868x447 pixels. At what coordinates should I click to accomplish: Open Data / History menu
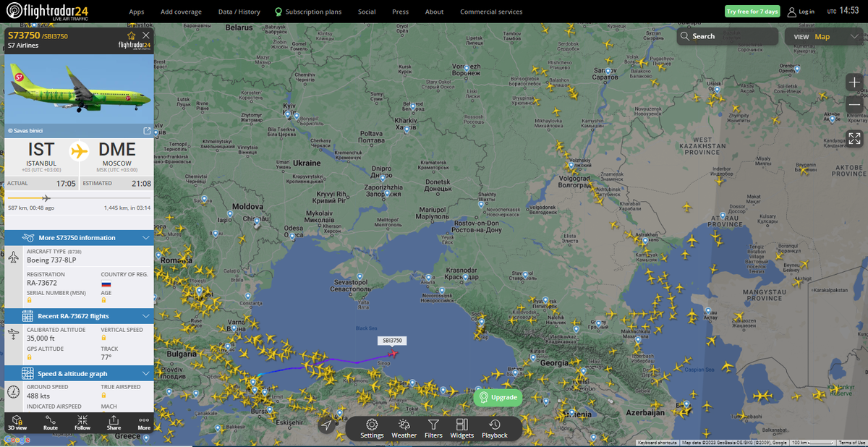coord(239,12)
